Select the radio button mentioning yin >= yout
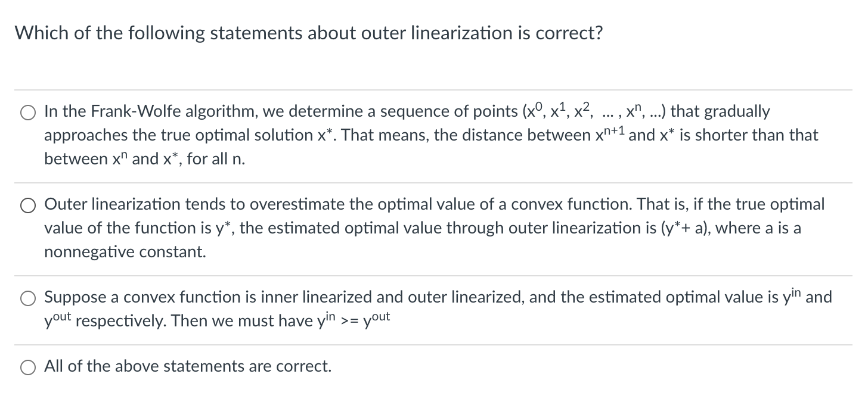Screen dimensions: 868x405 27,298
